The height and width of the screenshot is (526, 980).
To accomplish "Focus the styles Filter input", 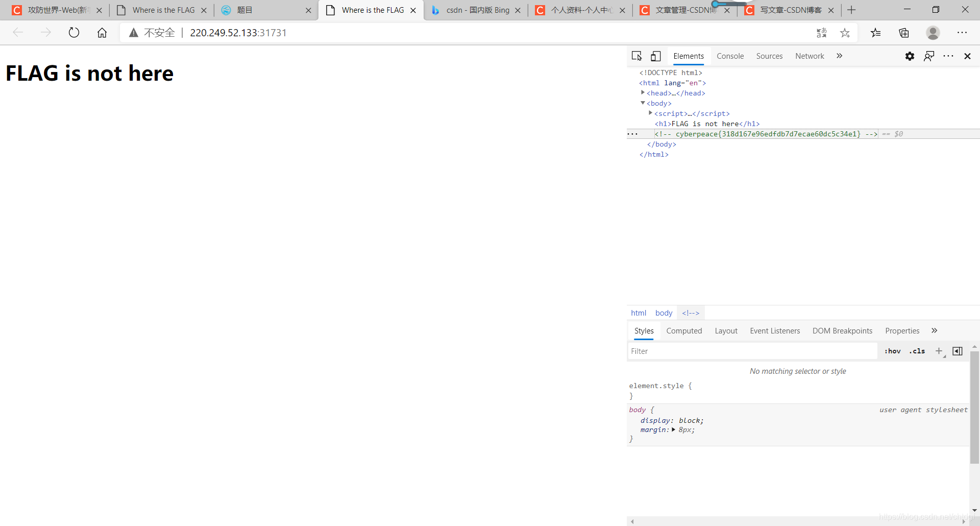I will 752,351.
